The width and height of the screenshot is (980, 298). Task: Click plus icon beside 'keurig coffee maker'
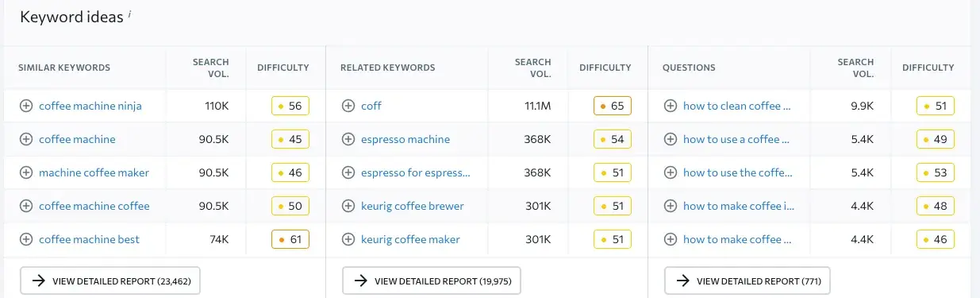click(x=348, y=239)
